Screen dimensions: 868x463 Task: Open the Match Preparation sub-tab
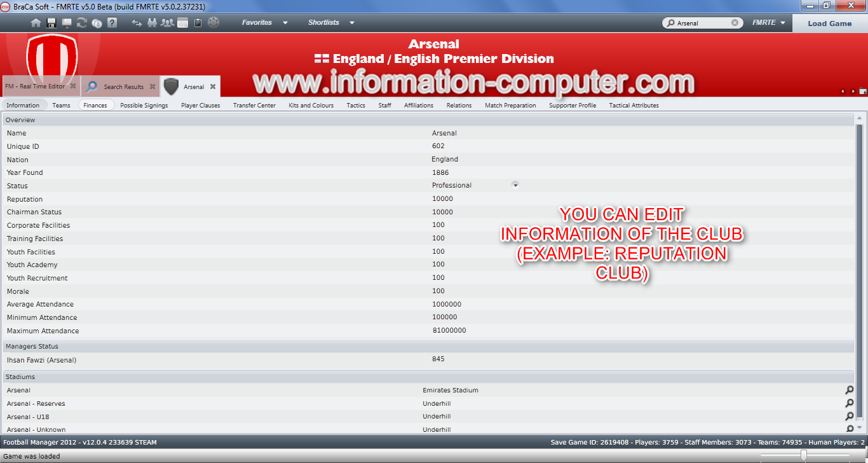click(510, 105)
